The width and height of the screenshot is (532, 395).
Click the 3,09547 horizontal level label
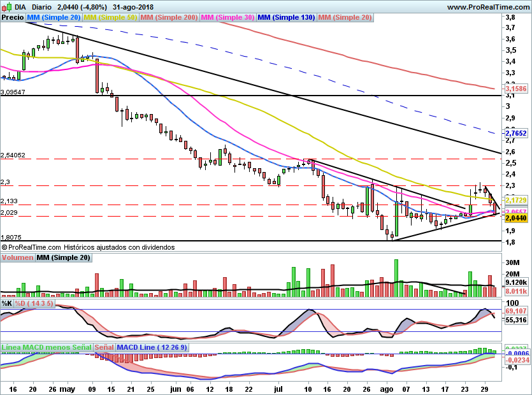click(x=13, y=92)
